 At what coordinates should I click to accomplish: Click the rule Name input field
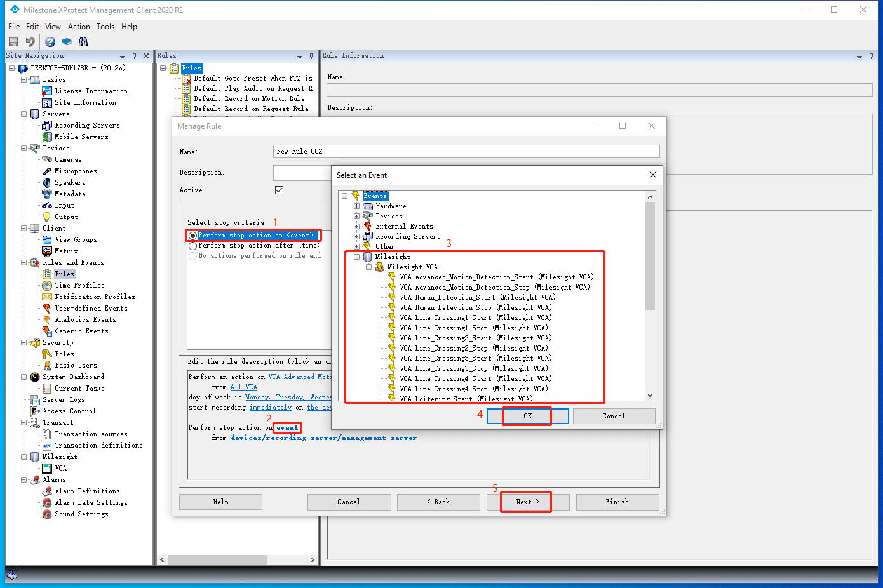466,151
